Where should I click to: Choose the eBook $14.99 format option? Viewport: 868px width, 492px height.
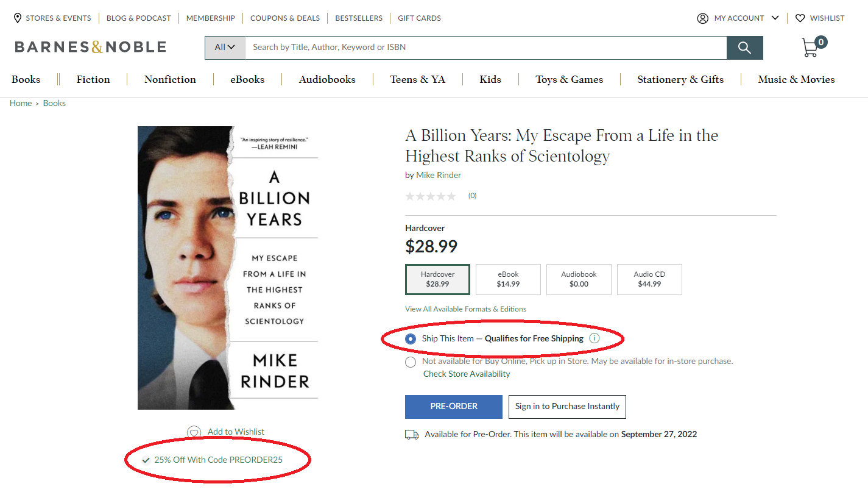[508, 279]
